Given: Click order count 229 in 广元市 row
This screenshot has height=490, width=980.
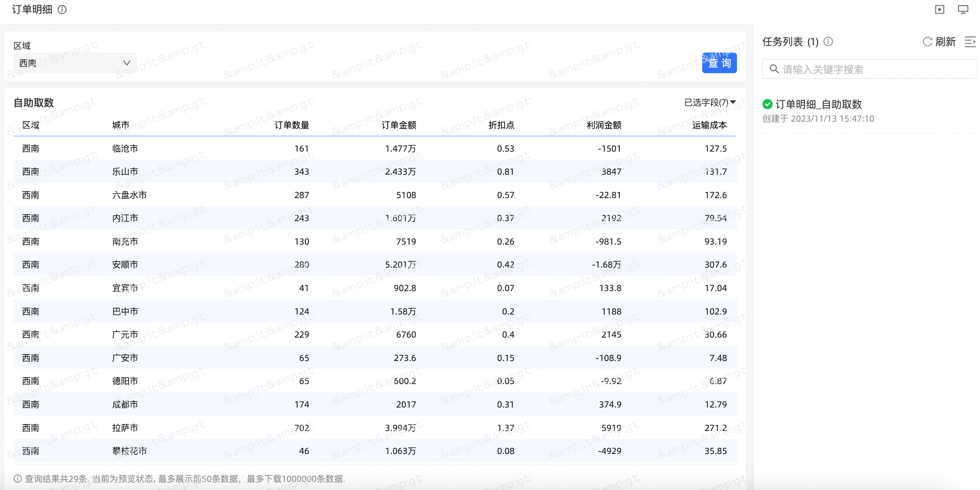Looking at the screenshot, I should click(x=302, y=334).
